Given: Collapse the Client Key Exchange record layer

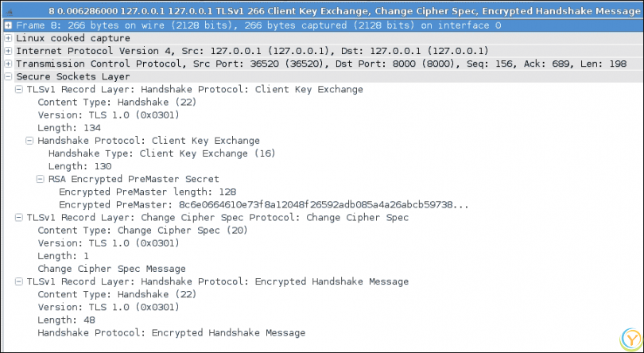Looking at the screenshot, I should pos(19,89).
